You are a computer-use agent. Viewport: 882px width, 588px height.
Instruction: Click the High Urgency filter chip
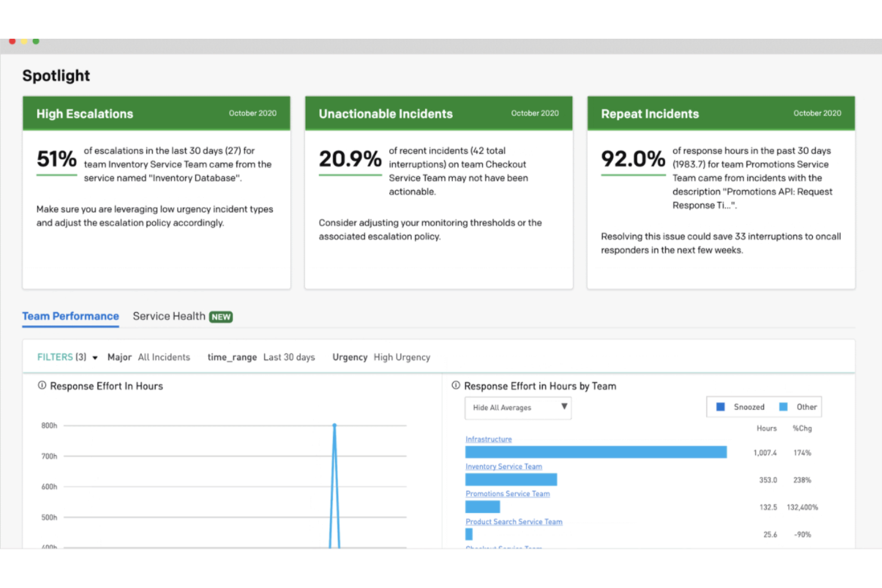click(x=402, y=357)
